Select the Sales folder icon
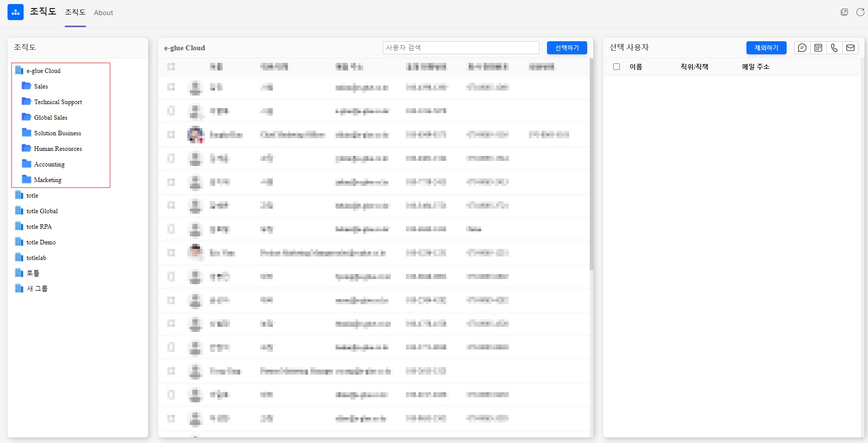Image resolution: width=868 pixels, height=443 pixels. 27,86
